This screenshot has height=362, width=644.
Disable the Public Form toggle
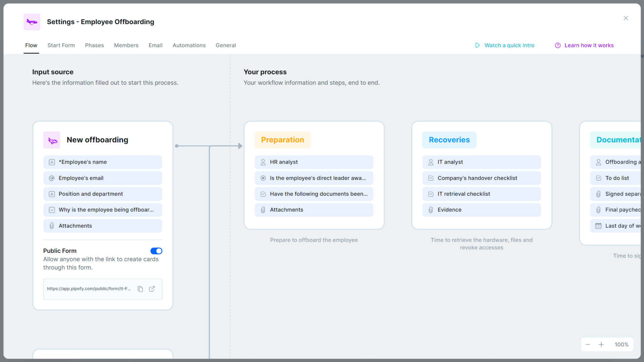(x=156, y=251)
